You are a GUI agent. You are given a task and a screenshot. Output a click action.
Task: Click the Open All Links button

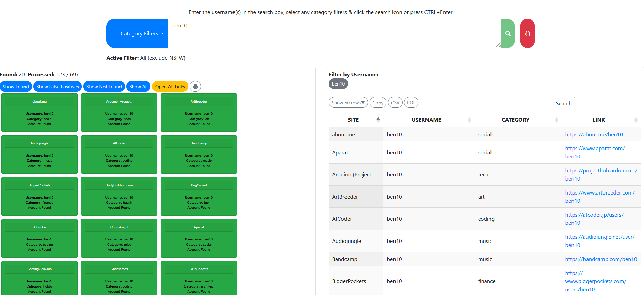click(170, 87)
